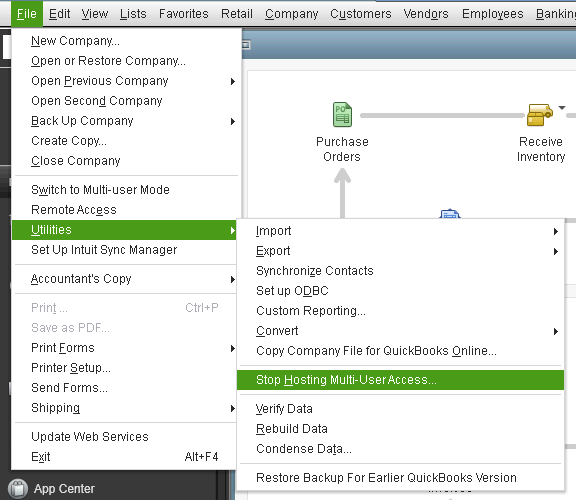Expand the Convert submenu
The height and width of the screenshot is (500, 576).
(x=400, y=331)
